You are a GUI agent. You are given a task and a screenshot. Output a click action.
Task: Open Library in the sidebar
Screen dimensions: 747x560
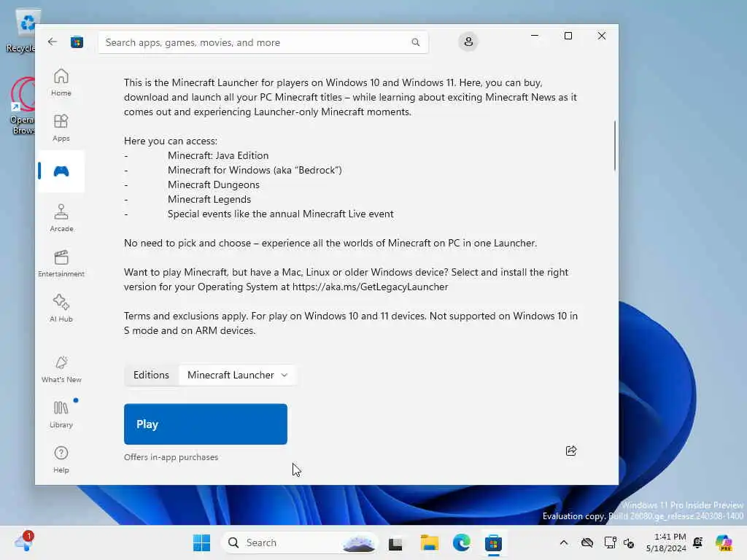pos(61,414)
